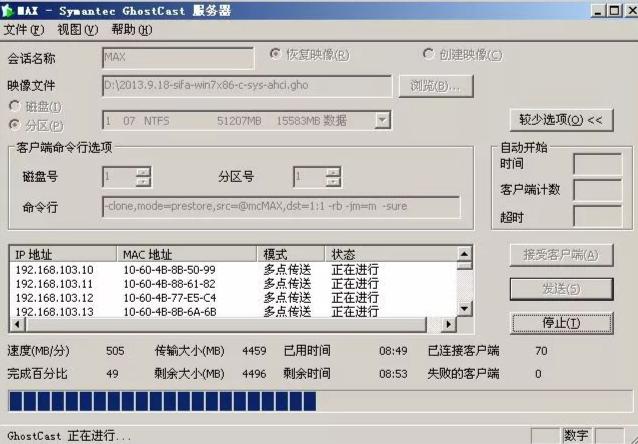Select client row 192.168.103.12
Viewport: 638px width, 444px height.
[x=233, y=297]
